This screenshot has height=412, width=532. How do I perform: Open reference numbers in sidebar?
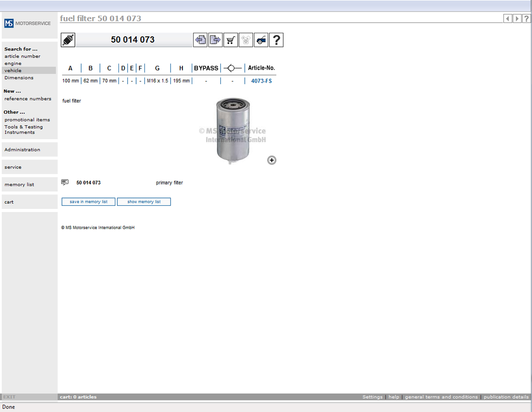tap(28, 99)
